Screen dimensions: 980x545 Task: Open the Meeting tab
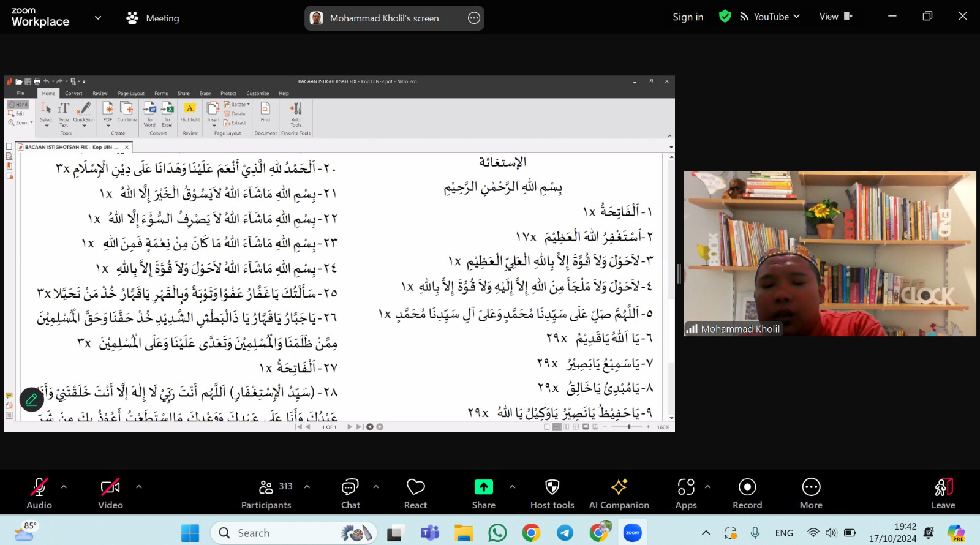tap(153, 18)
